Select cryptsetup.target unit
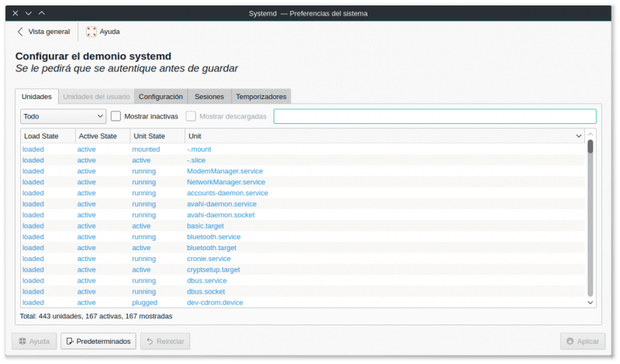This screenshot has height=364, width=620. [x=303, y=270]
